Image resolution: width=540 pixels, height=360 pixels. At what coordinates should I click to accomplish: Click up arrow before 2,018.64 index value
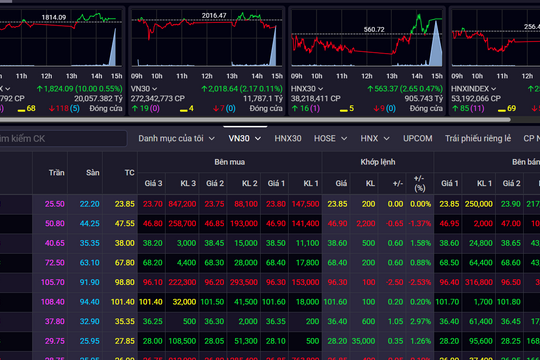(x=204, y=89)
